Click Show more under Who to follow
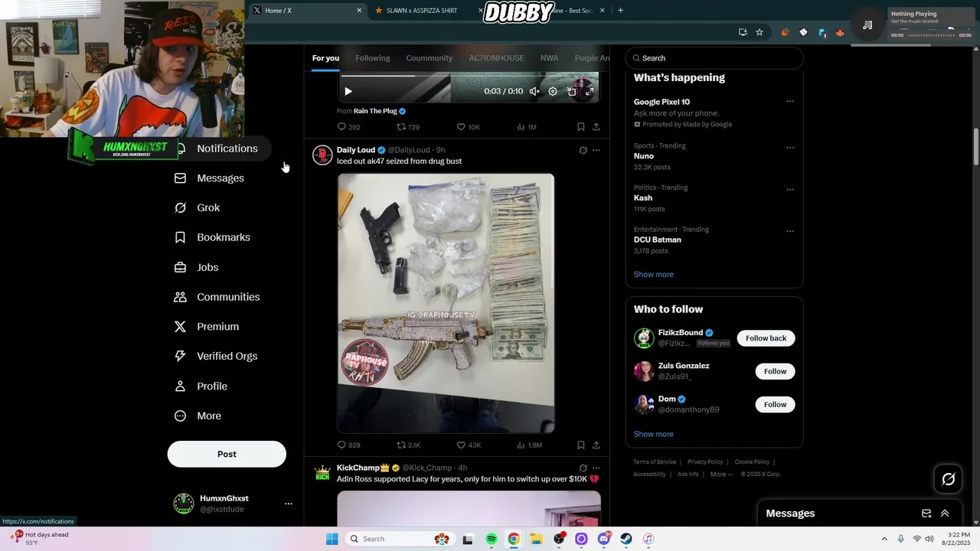Image resolution: width=980 pixels, height=551 pixels. (653, 434)
